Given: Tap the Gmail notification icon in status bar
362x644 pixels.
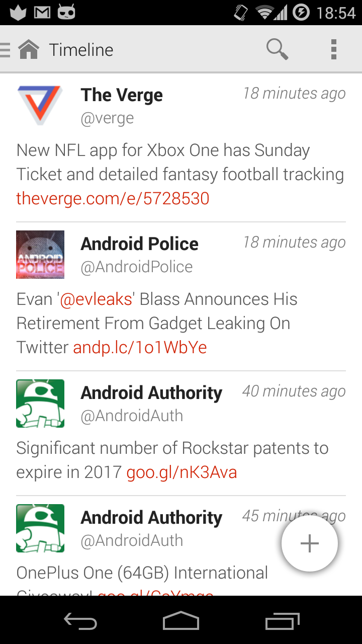Looking at the screenshot, I should click(x=42, y=12).
